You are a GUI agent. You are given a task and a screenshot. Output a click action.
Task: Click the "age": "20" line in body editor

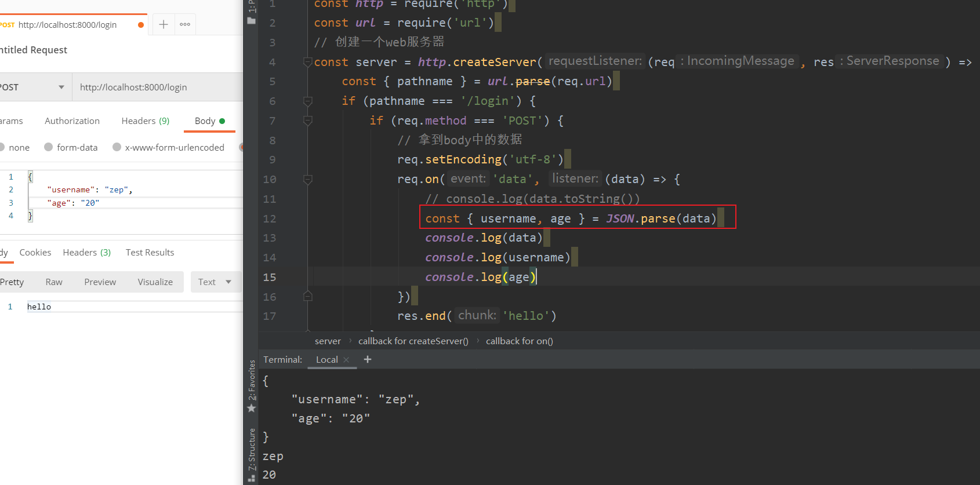coord(73,203)
